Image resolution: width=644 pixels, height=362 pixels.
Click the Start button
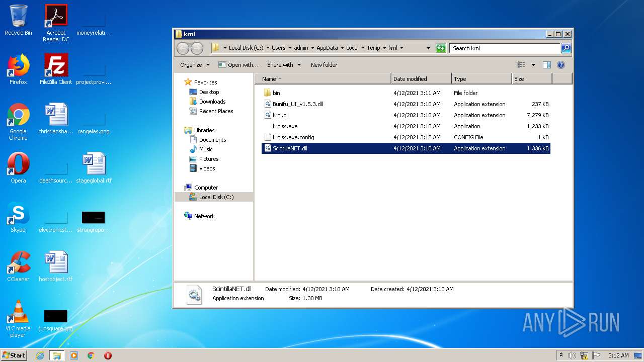point(14,355)
